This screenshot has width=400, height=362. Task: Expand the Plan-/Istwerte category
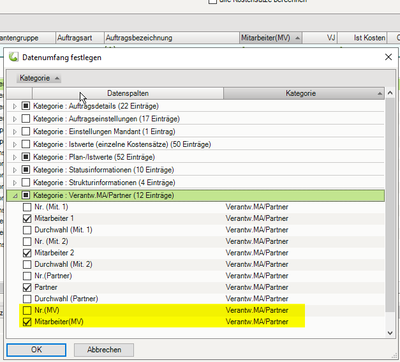(15, 157)
